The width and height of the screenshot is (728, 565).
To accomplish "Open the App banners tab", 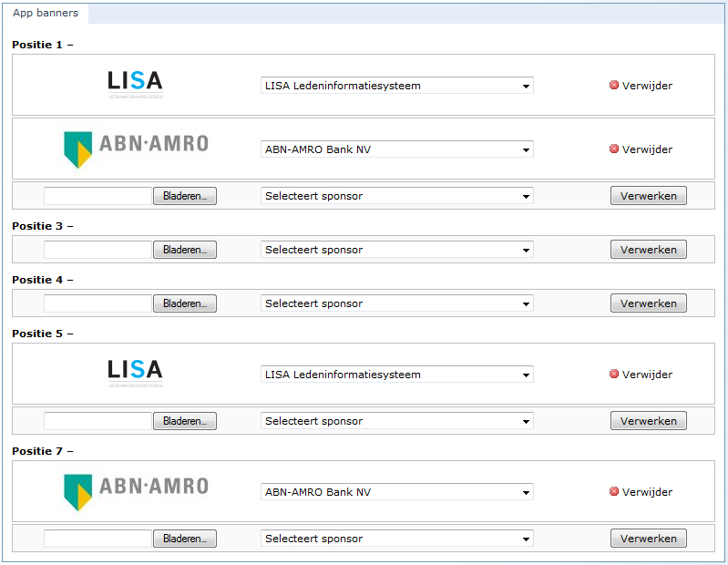I will 46,13.
